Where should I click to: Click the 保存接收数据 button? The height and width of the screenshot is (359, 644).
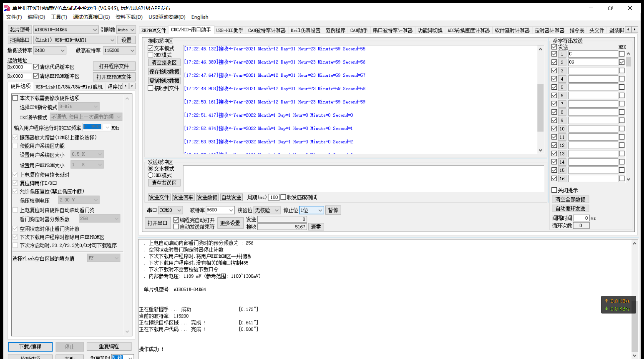[164, 71]
